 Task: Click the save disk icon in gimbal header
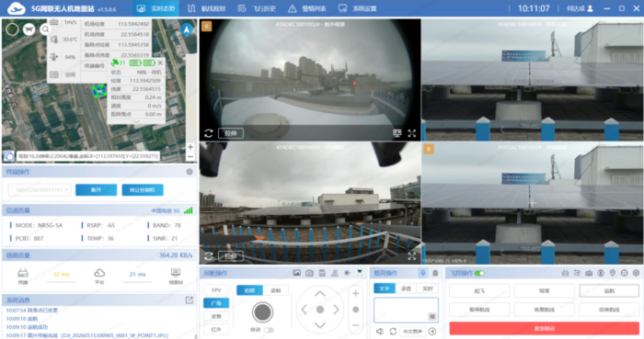tap(322, 273)
